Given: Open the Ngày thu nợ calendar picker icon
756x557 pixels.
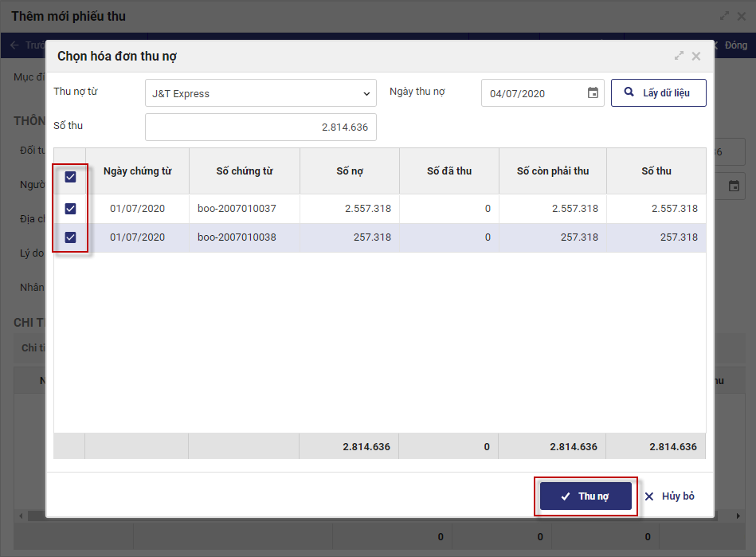Looking at the screenshot, I should 593,92.
